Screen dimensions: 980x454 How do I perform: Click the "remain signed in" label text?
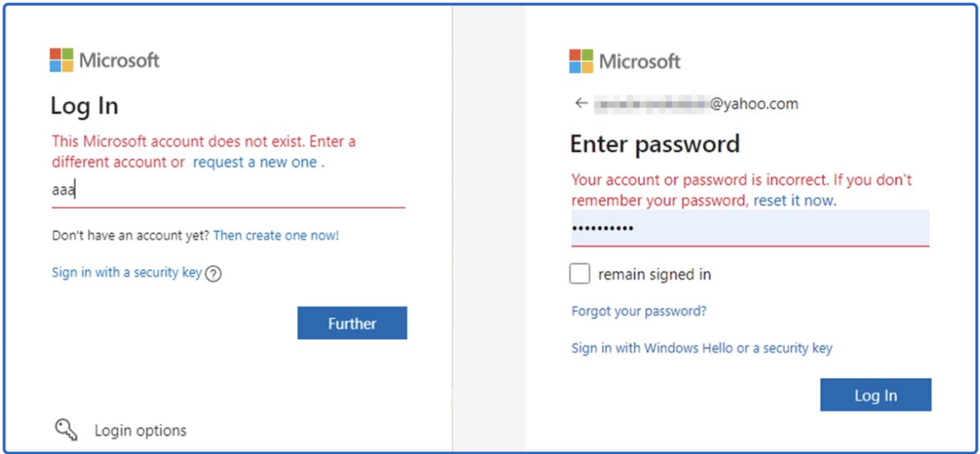pos(654,274)
